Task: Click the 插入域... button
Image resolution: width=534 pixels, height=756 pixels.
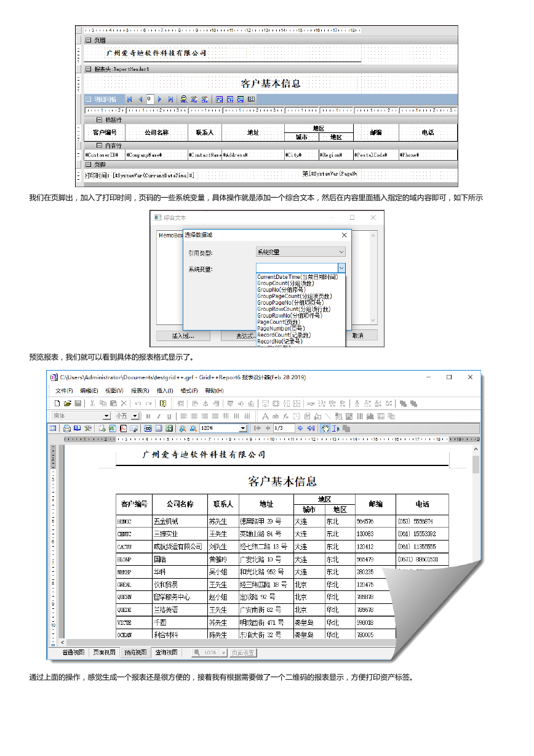Action: click(183, 336)
